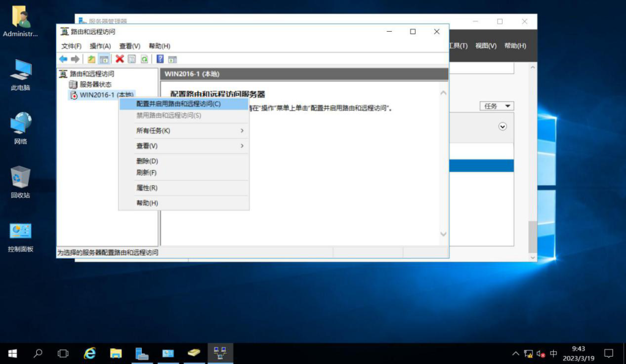Toggle the show/hide console tree icon

(104, 59)
